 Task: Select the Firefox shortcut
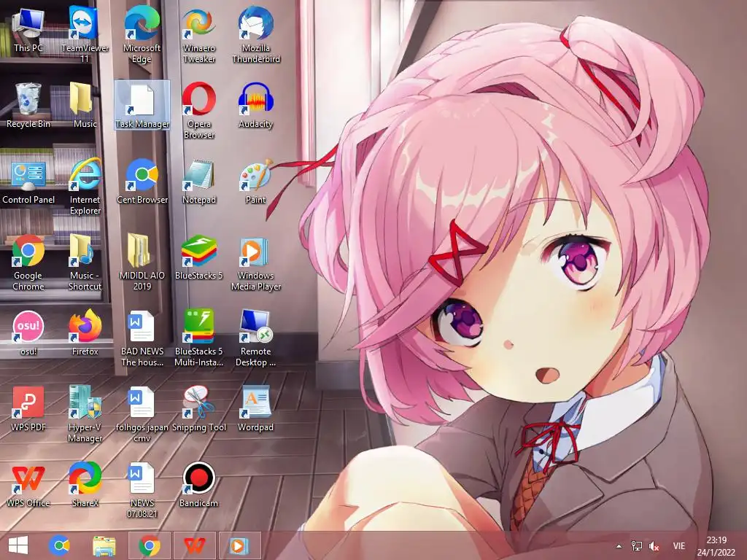point(85,332)
